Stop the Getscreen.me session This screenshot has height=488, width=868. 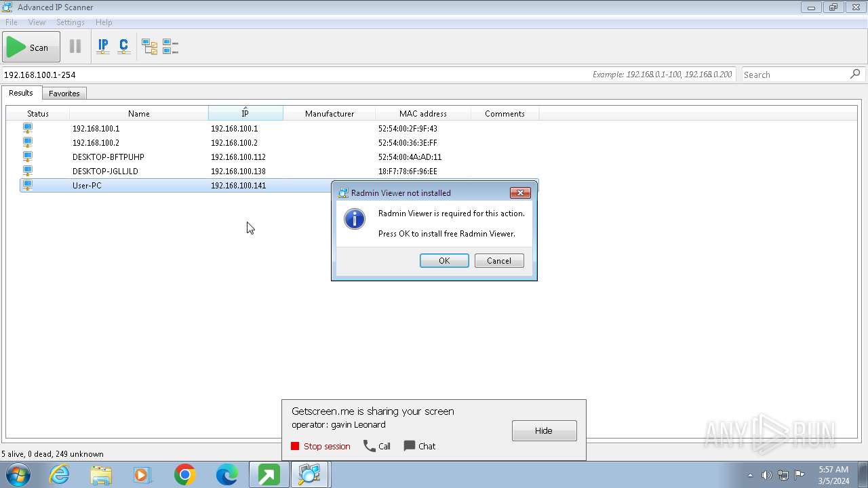pos(321,446)
